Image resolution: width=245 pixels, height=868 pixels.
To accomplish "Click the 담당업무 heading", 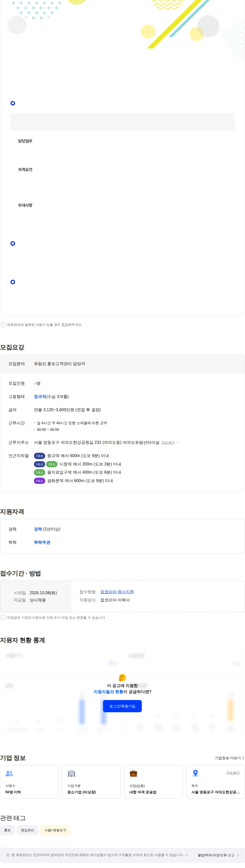I will [25, 141].
